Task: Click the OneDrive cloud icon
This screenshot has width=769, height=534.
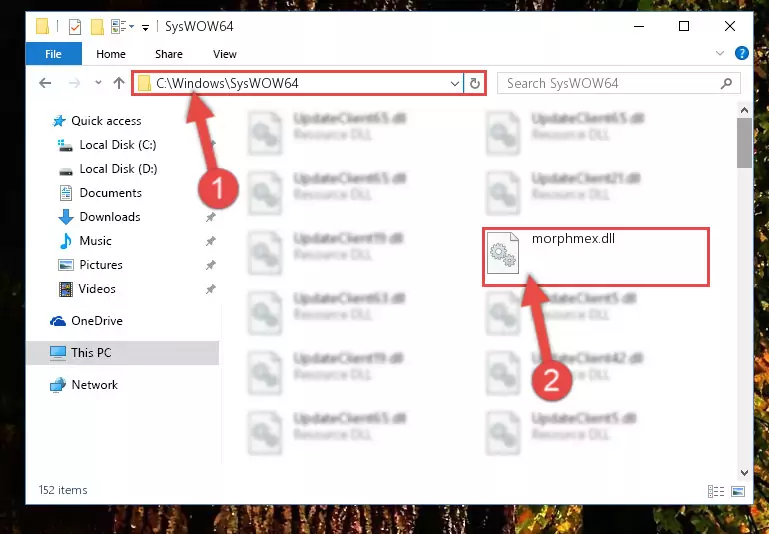Action: (x=58, y=321)
